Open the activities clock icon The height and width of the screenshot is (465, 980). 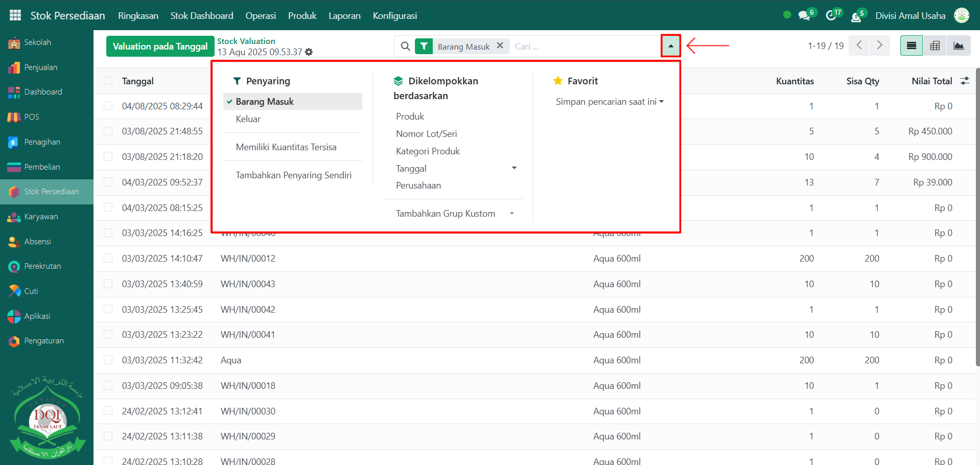click(831, 16)
